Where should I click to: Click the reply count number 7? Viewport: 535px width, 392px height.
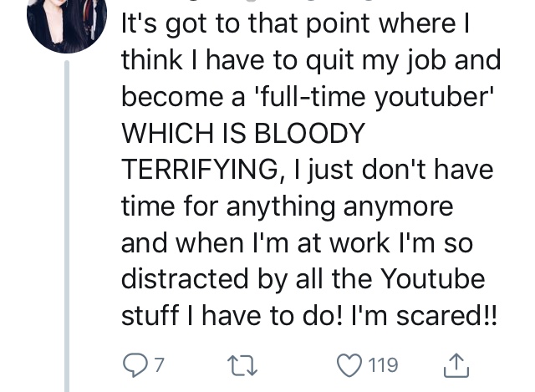click(x=159, y=365)
